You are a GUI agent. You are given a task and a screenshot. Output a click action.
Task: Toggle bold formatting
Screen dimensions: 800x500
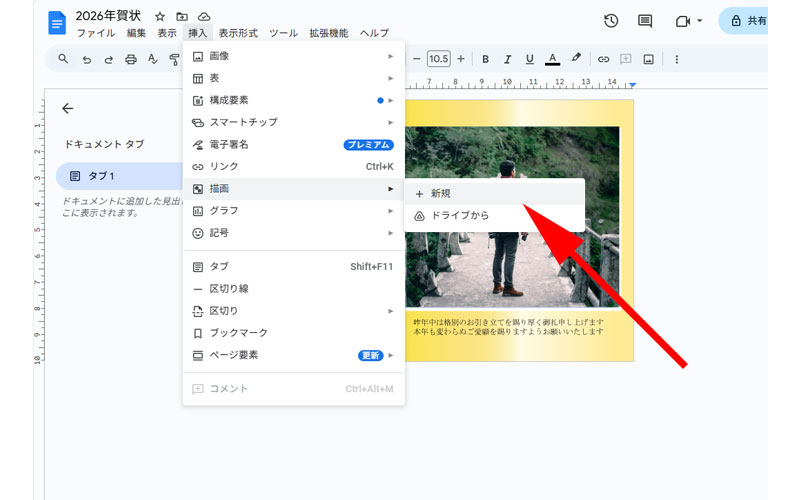pos(486,59)
